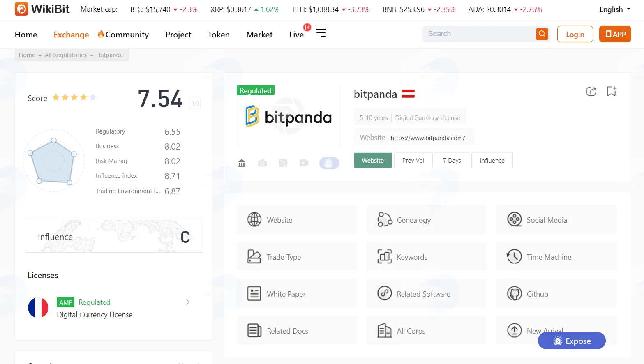Click the Digital Currency License tag
The height and width of the screenshot is (364, 644).
pos(427,118)
